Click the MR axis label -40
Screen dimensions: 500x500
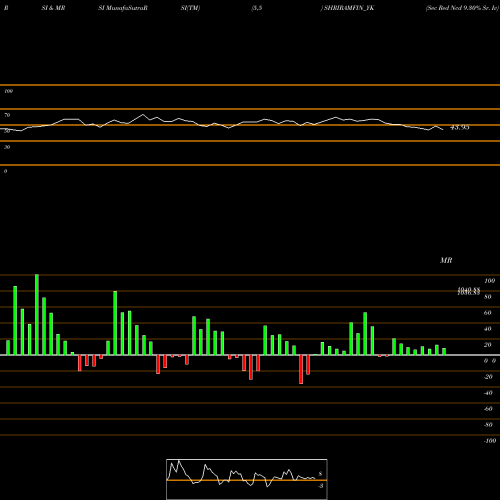(488, 393)
